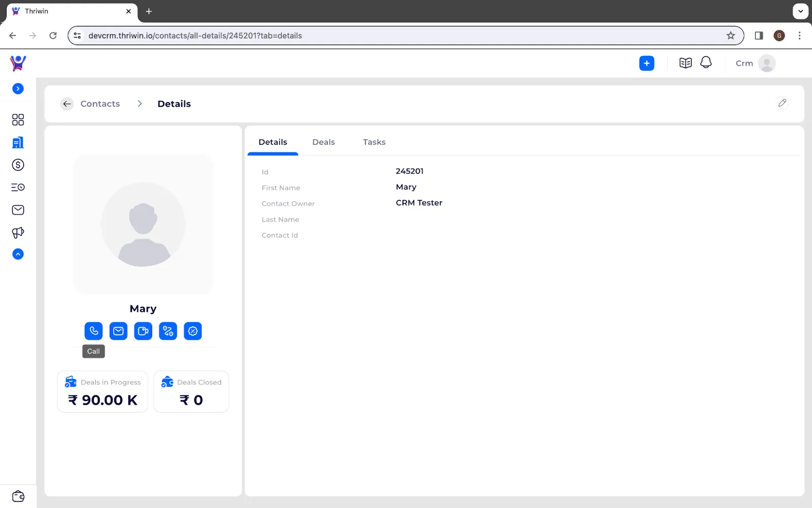The width and height of the screenshot is (812, 508).
Task: Open the Crm user profile avatar
Action: click(x=767, y=63)
